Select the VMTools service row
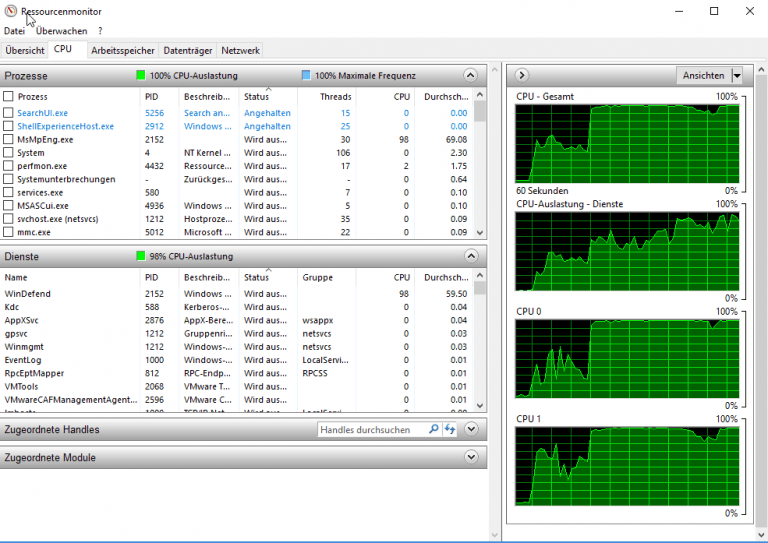Viewport: 768px width, 543px height. click(x=237, y=386)
